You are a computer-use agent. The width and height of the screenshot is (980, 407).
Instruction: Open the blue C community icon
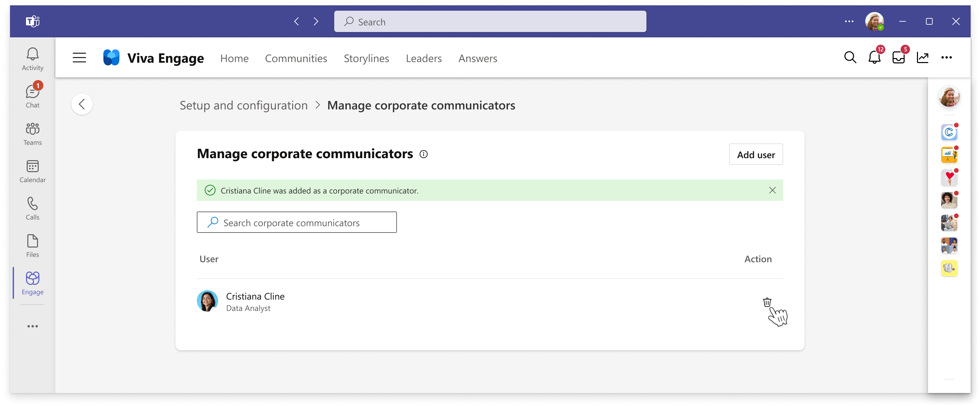point(949,132)
